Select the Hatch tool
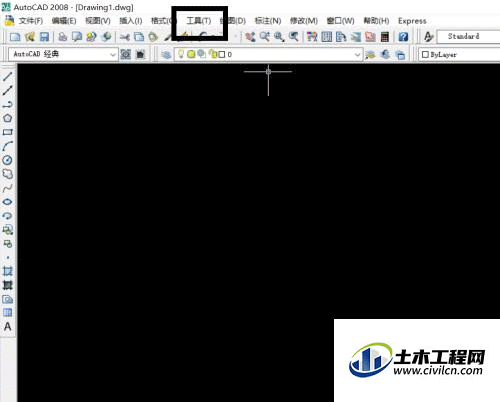Screen dimensions: 500x402 8,271
